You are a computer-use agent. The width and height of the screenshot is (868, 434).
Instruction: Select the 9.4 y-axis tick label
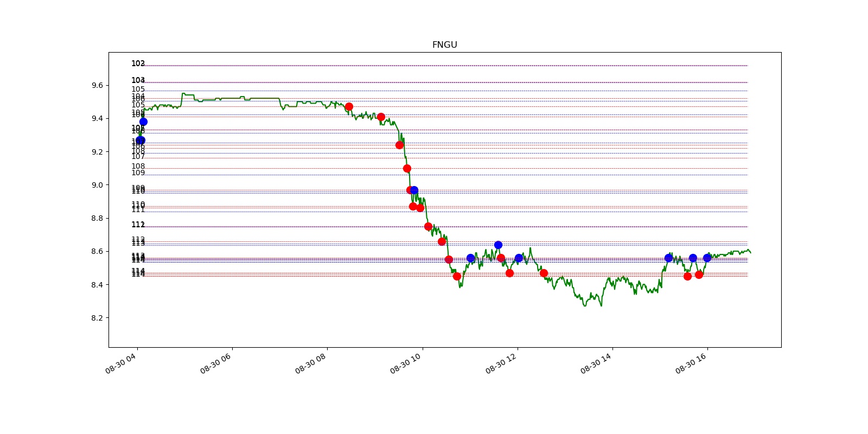pos(97,119)
